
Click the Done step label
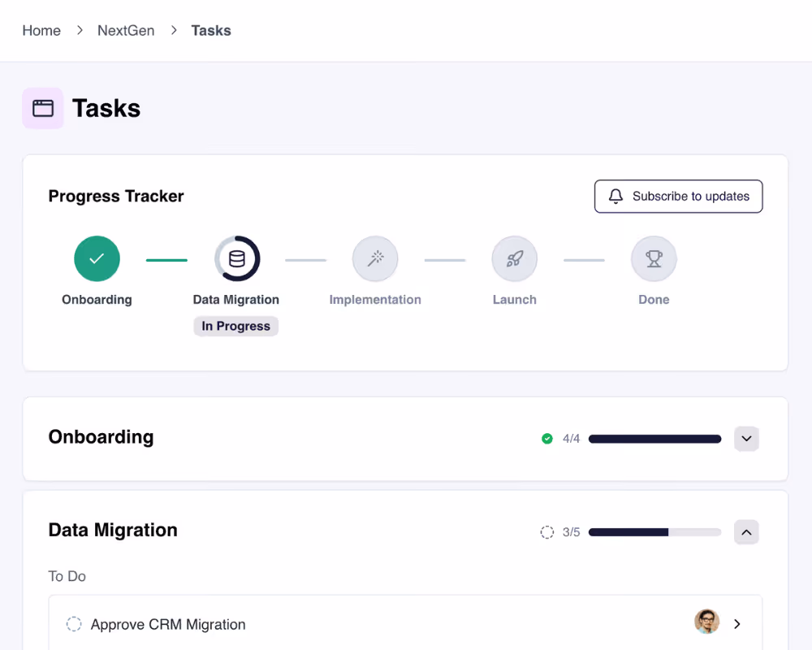[x=654, y=300]
